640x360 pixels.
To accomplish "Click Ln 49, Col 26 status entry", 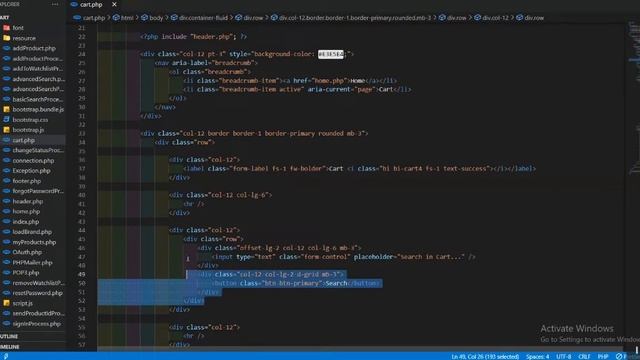I will [485, 356].
